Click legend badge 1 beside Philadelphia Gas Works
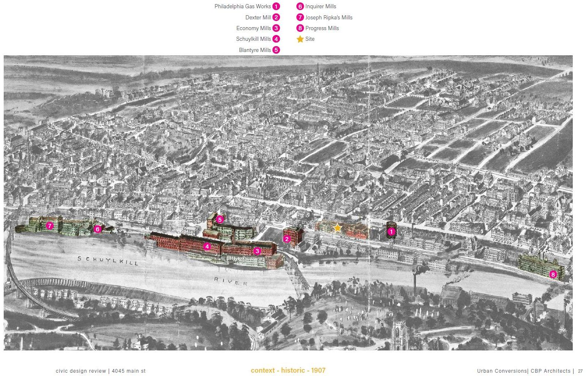588x376 pixels. tap(276, 7)
